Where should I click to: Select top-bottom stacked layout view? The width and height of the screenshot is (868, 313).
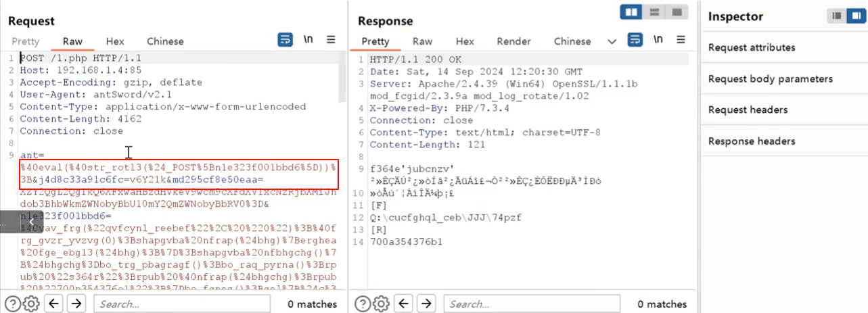pyautogui.click(x=654, y=12)
